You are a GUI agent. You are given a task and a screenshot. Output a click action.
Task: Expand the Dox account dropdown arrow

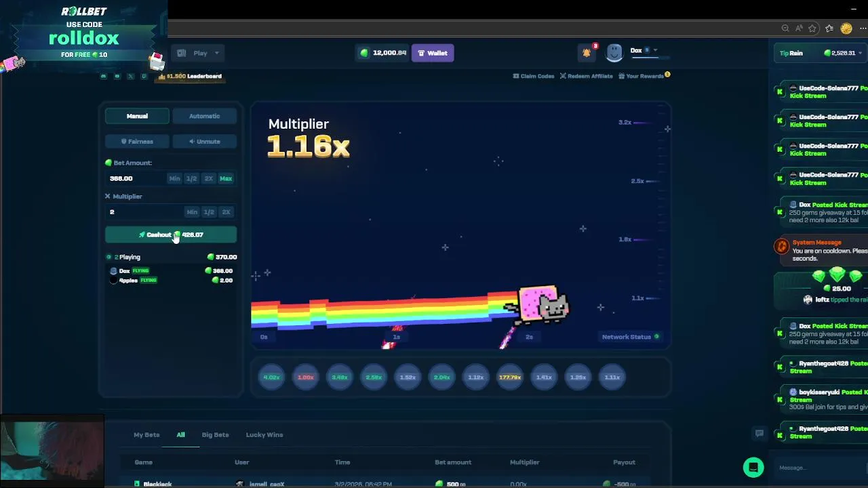click(x=655, y=50)
